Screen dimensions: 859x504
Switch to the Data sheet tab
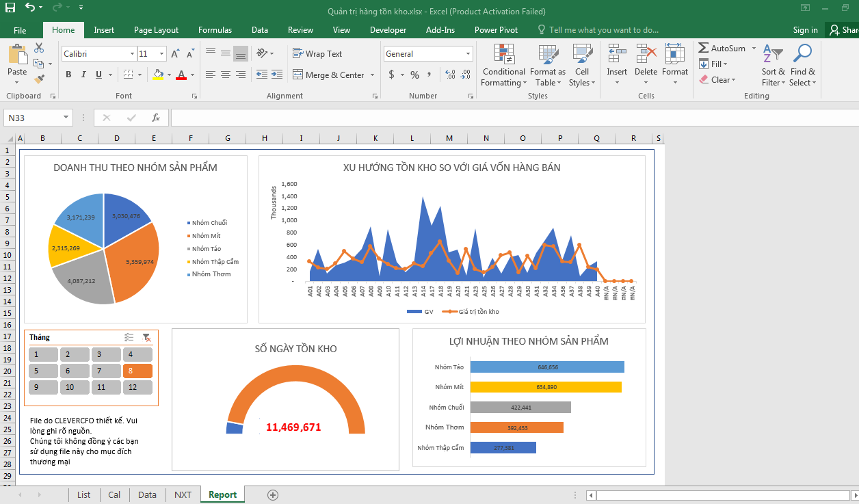[x=147, y=494]
